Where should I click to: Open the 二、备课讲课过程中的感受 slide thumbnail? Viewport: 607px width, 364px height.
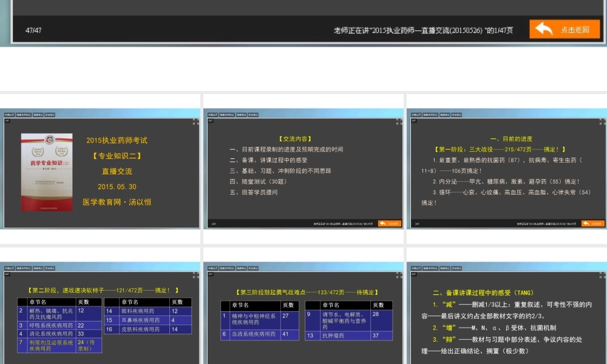tap(507, 313)
